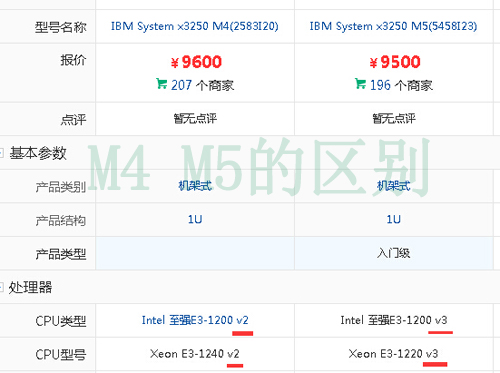
Task: Select the Xeon E3-1240 v2 cell
Action: click(x=195, y=354)
